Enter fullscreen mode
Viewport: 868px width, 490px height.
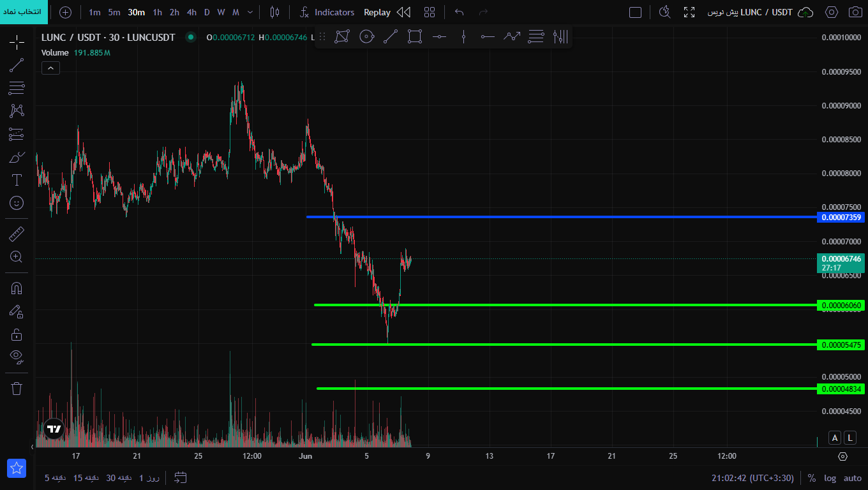pos(689,12)
